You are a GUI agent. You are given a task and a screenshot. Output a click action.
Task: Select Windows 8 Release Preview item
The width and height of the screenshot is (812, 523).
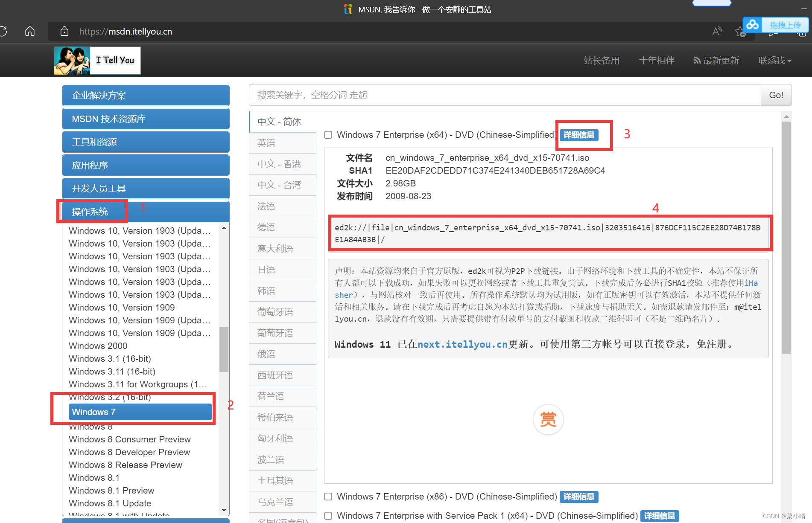click(x=126, y=465)
